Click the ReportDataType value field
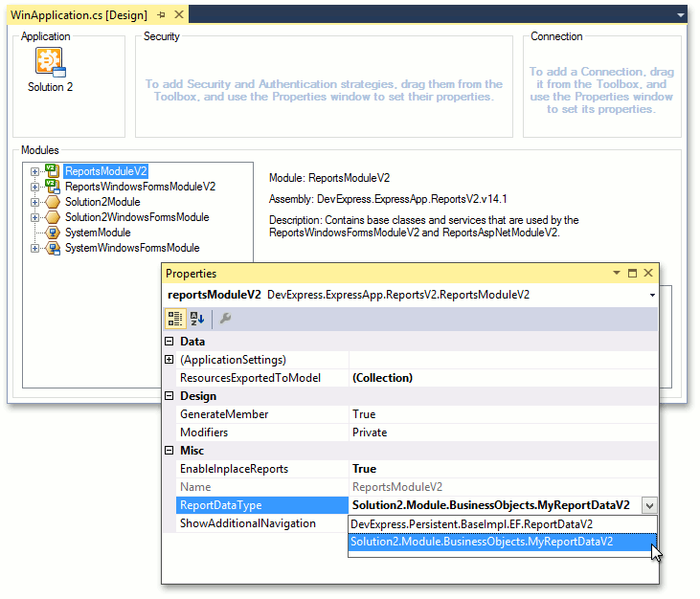 coord(495,505)
